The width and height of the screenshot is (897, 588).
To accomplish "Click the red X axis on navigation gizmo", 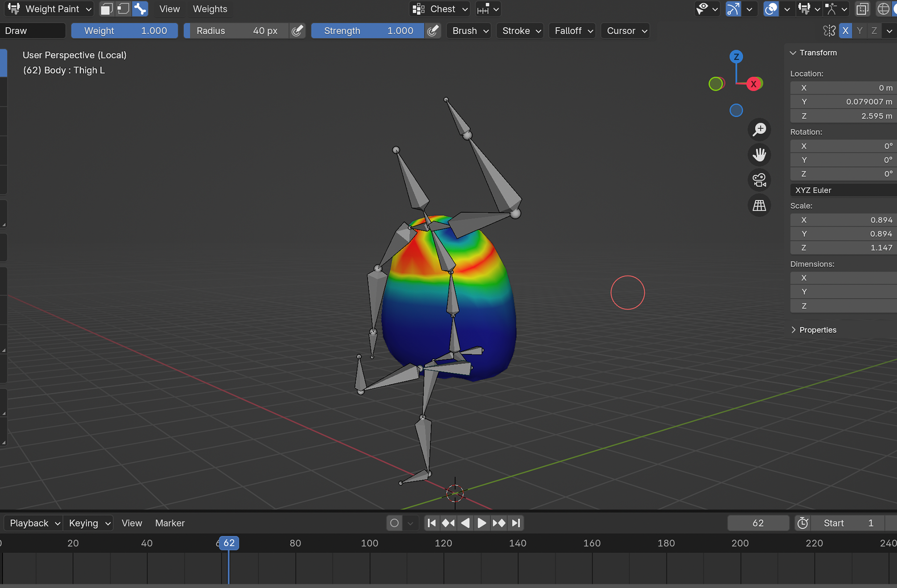I will (754, 84).
